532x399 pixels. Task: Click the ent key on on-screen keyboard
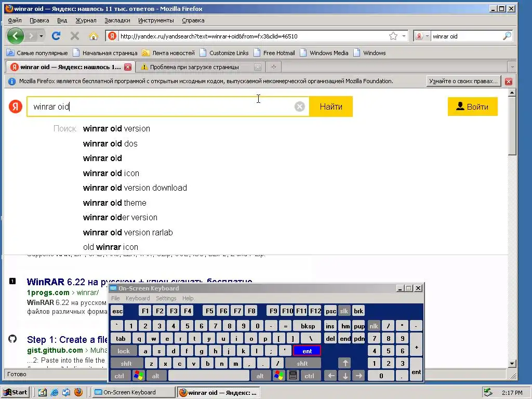[307, 351]
